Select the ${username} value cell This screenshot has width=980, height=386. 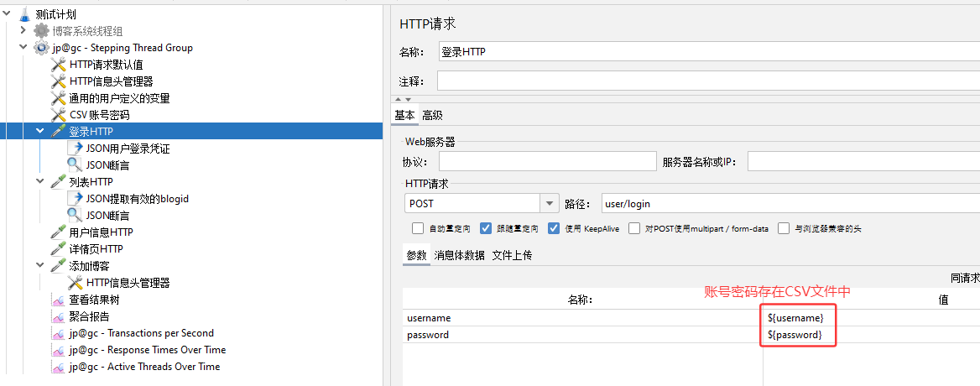(x=871, y=318)
